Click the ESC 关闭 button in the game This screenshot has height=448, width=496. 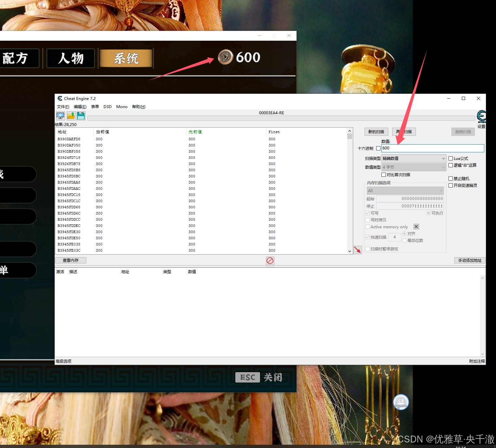coord(259,377)
